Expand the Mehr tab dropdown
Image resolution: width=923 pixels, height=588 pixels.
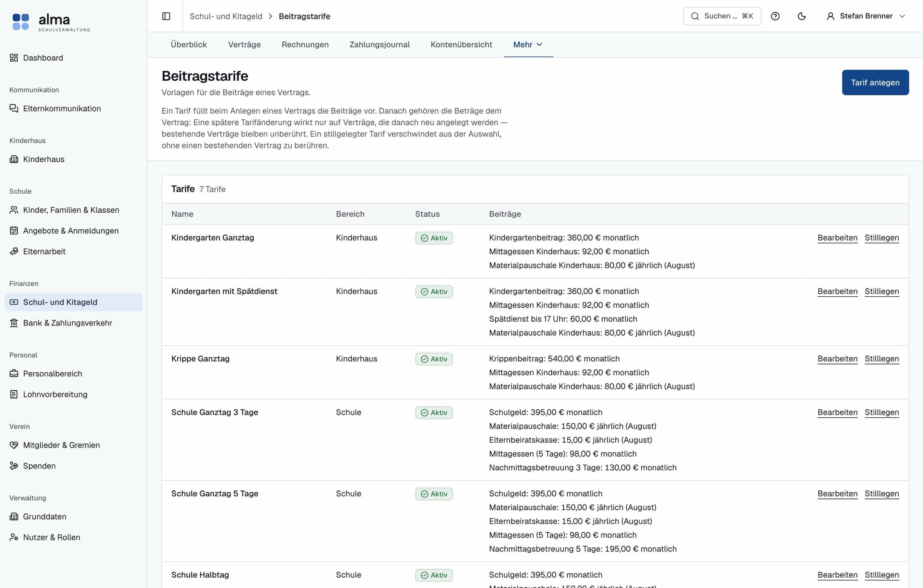coord(528,45)
